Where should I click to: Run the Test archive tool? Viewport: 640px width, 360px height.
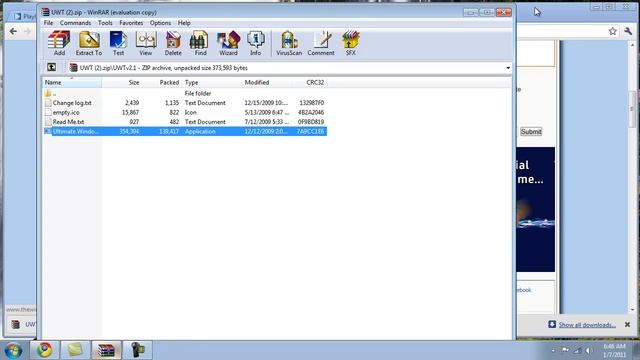coord(118,43)
